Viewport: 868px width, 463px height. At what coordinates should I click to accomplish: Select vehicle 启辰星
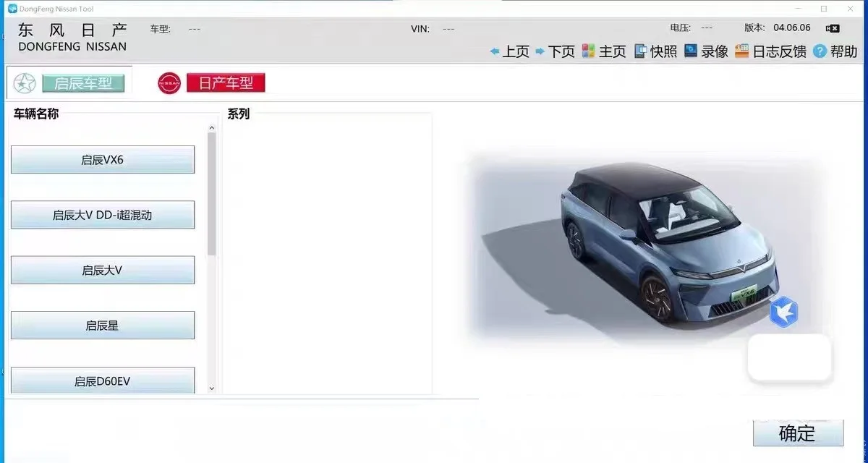(103, 326)
